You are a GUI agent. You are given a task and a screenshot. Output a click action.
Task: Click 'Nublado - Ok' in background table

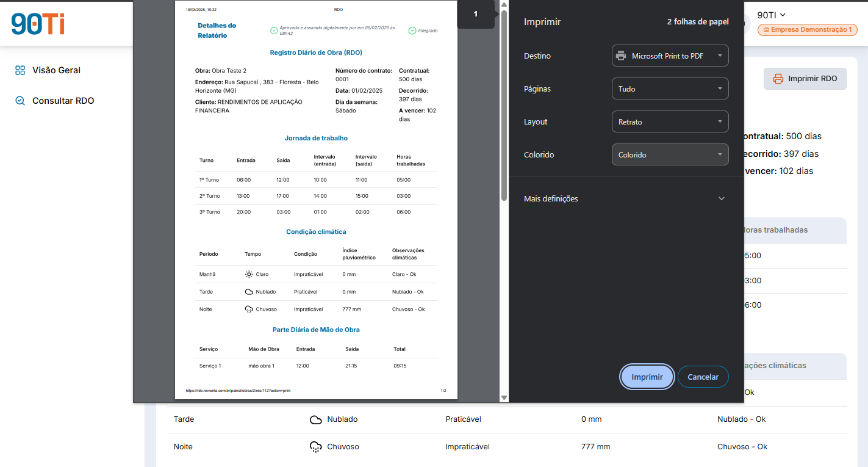tap(742, 419)
